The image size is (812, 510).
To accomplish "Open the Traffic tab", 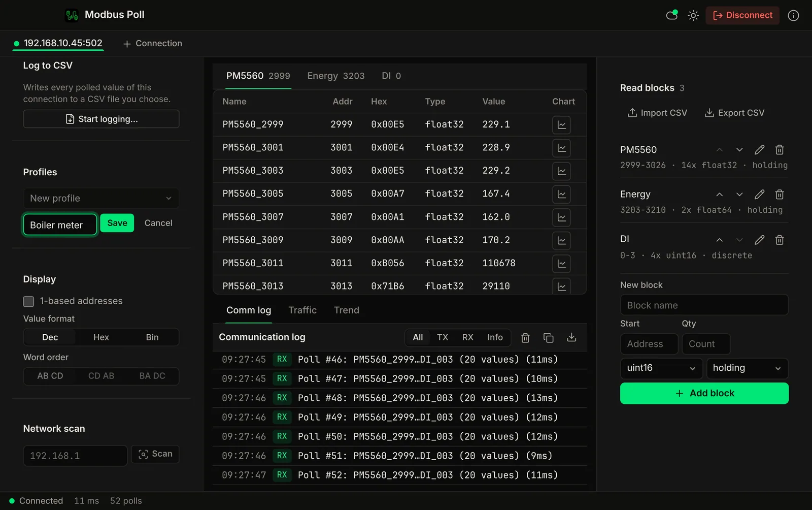I will [x=302, y=310].
